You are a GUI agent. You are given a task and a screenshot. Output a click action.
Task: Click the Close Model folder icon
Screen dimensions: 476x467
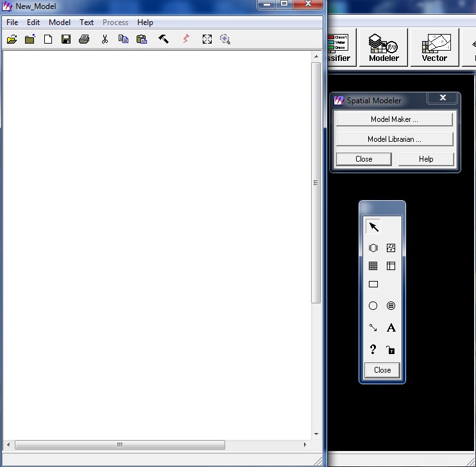pos(30,39)
